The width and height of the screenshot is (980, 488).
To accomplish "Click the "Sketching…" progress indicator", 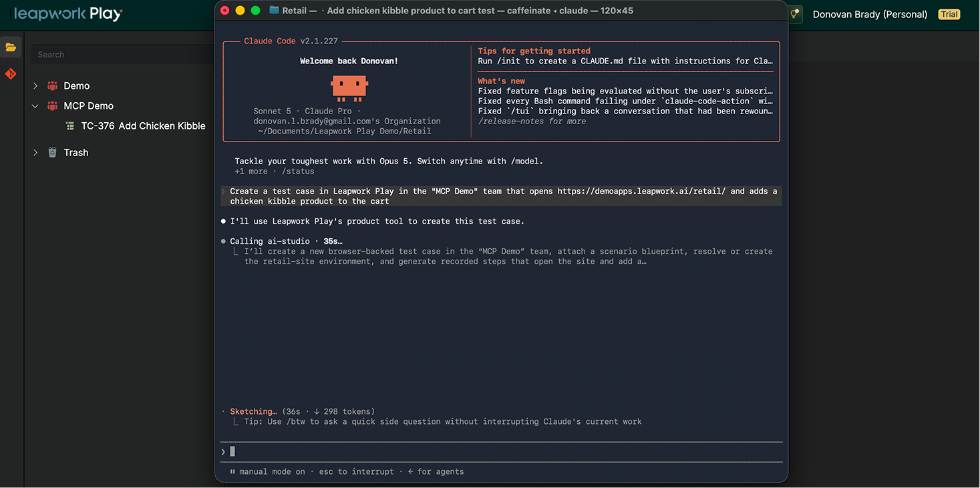I will point(253,411).
